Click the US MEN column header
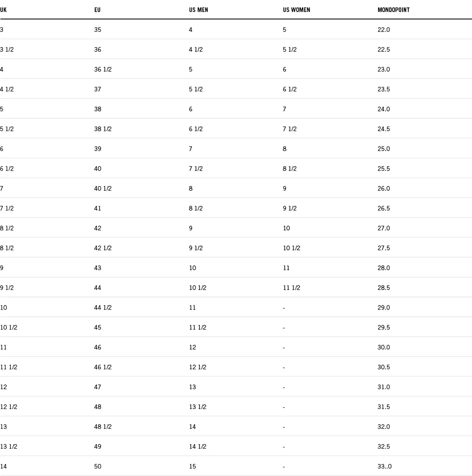Screen dimensions: 472x476 click(x=198, y=10)
